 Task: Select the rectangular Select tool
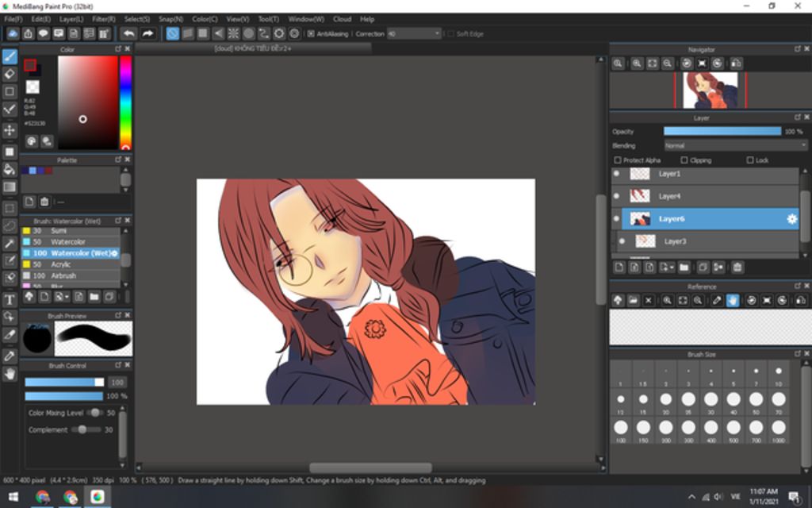pos(10,209)
